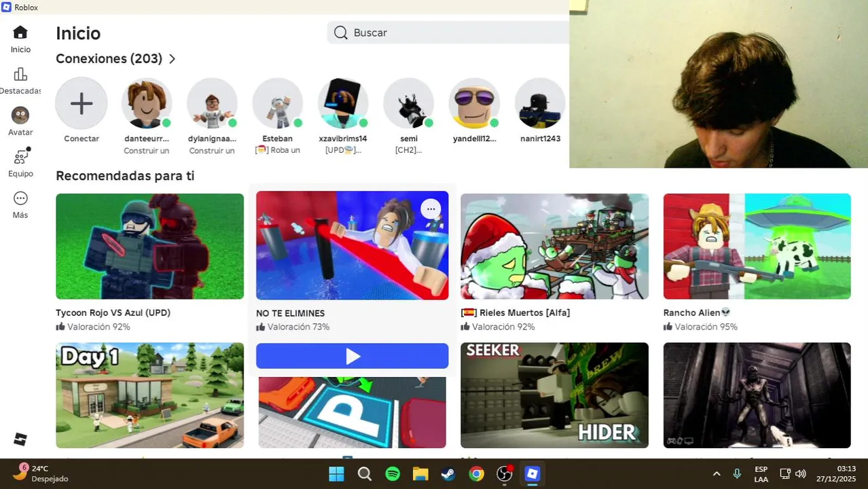The image size is (868, 489).
Task: Open the Avatar sidebar item
Action: [20, 115]
